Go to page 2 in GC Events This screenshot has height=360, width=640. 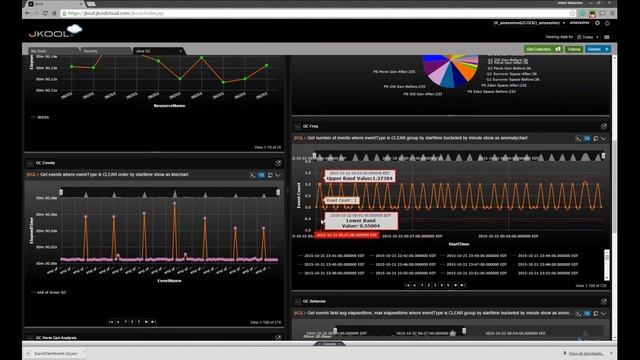[x=132, y=322]
